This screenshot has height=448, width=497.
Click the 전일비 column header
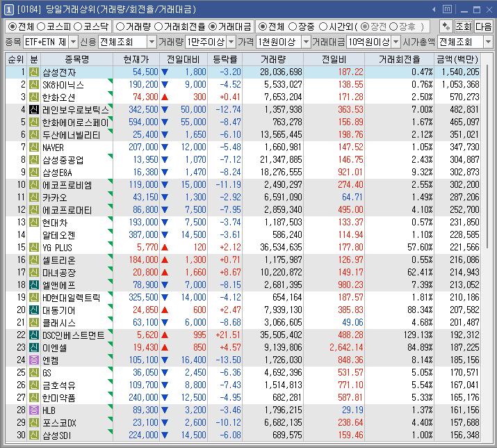(334, 59)
